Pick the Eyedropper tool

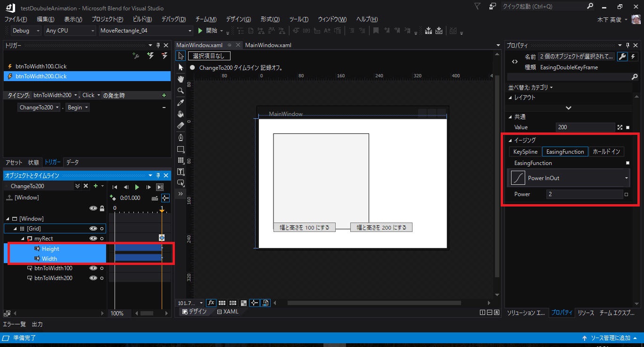[181, 102]
